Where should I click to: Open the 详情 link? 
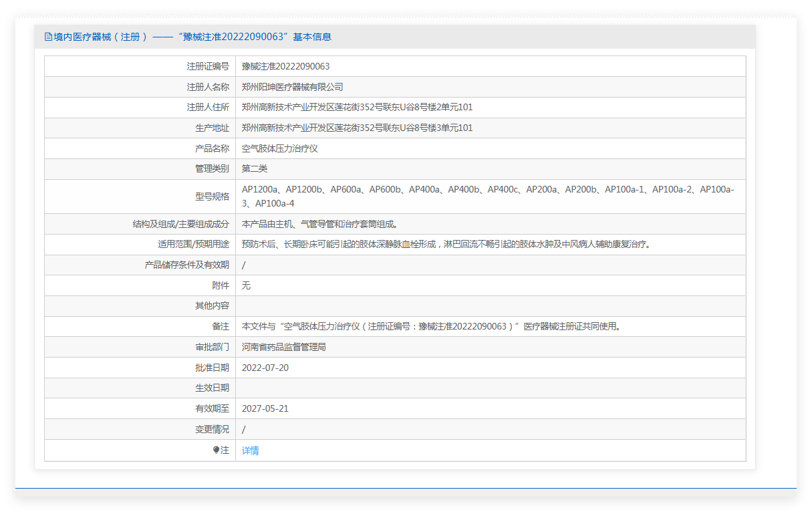click(x=250, y=451)
